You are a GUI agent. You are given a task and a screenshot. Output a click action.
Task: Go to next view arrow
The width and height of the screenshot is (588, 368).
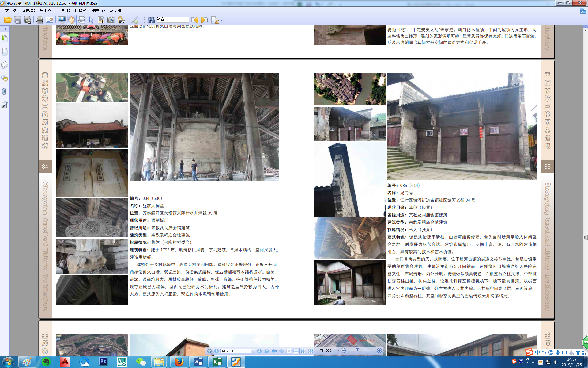click(x=281, y=351)
